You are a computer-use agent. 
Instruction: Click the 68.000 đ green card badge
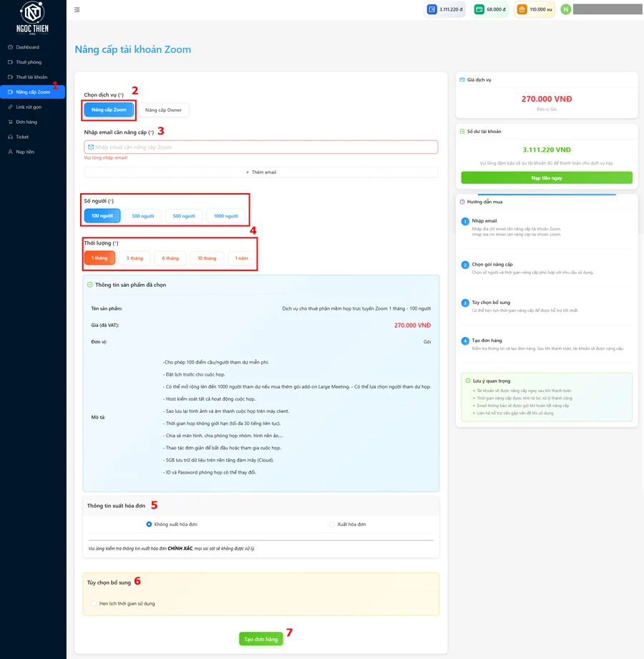pyautogui.click(x=490, y=9)
